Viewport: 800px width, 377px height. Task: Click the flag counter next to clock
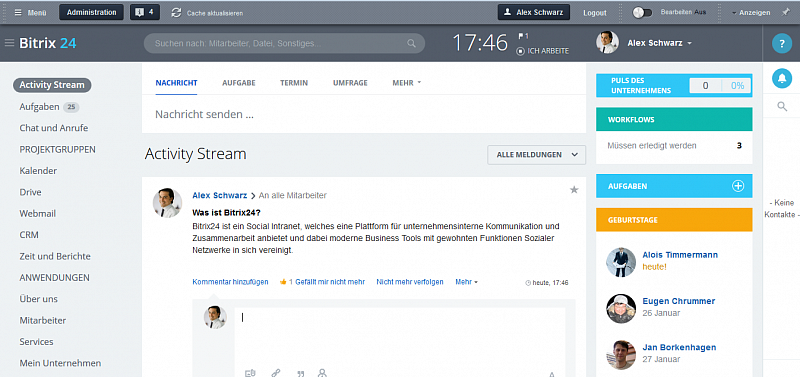pos(523,36)
